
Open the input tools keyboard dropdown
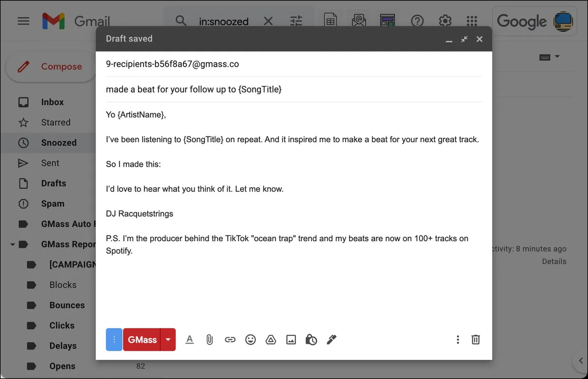click(549, 57)
